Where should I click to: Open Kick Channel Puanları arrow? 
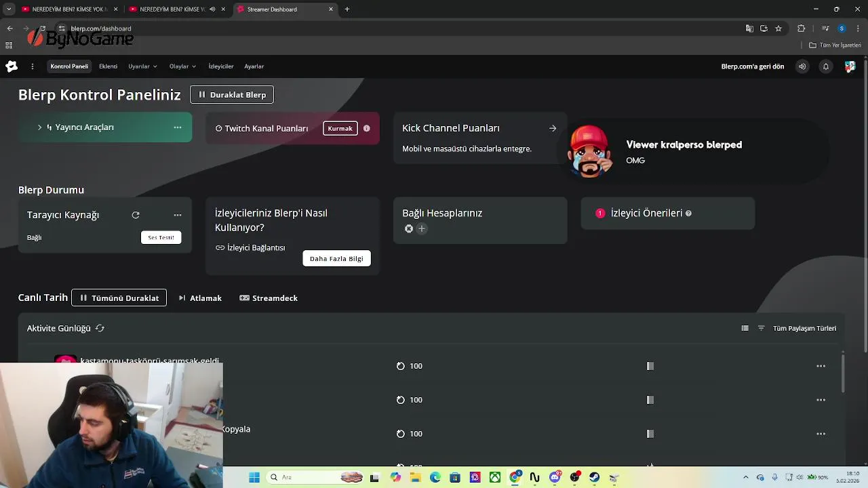(553, 128)
